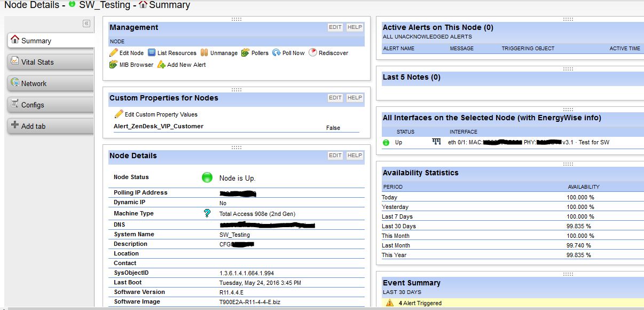This screenshot has height=310, width=644.
Task: Click the Rediscover icon
Action: (x=313, y=52)
